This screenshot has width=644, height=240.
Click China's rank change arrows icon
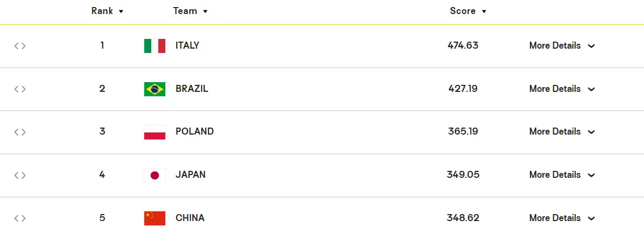20,218
